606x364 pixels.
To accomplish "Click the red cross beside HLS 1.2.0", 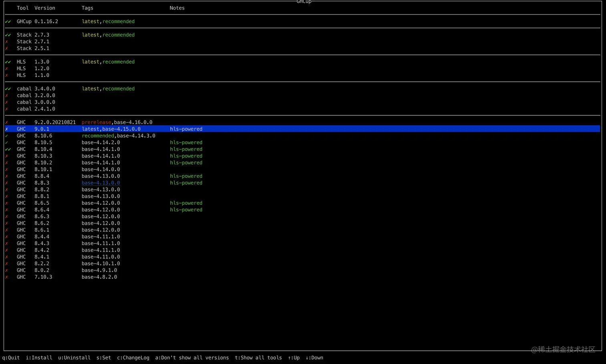I will [6, 69].
